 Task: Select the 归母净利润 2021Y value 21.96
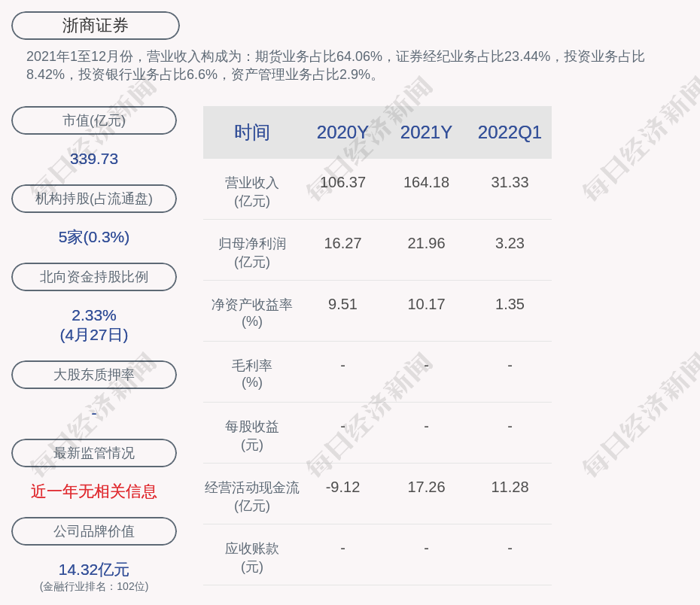[426, 243]
